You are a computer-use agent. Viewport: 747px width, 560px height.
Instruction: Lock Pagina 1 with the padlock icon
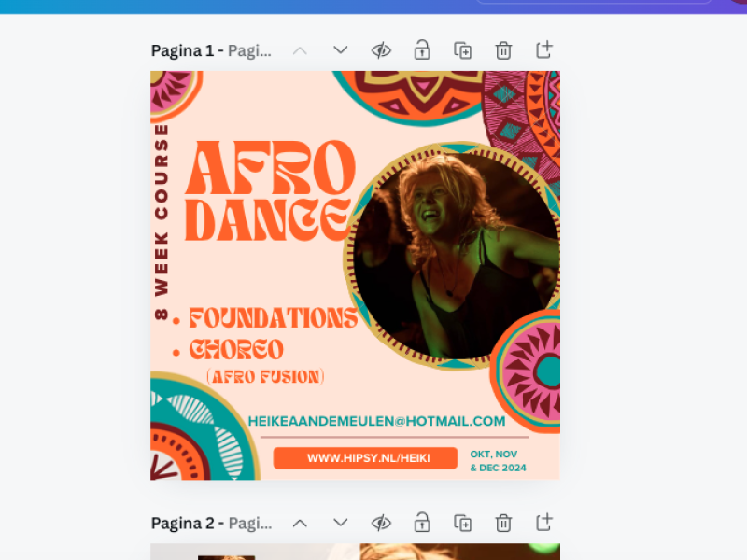point(421,49)
